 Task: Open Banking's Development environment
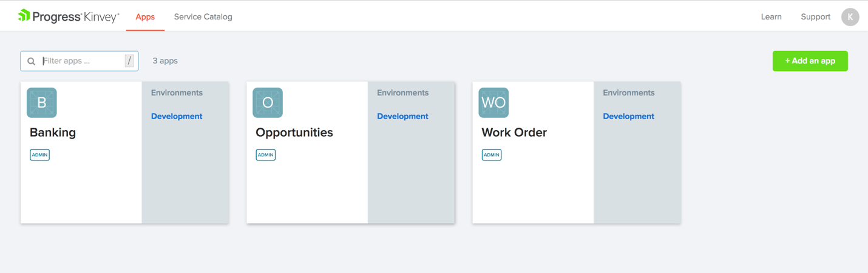(177, 116)
